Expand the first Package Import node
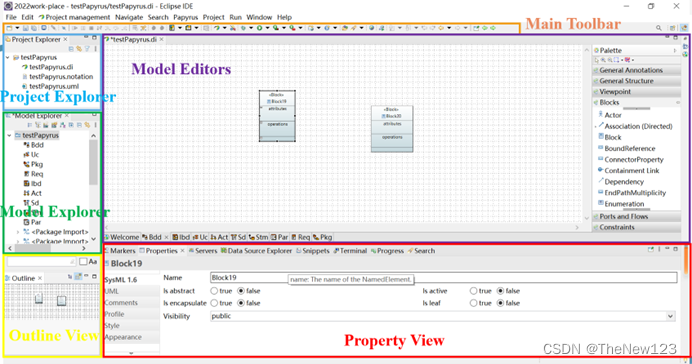Viewport: 692px width, 364px height. pos(18,232)
